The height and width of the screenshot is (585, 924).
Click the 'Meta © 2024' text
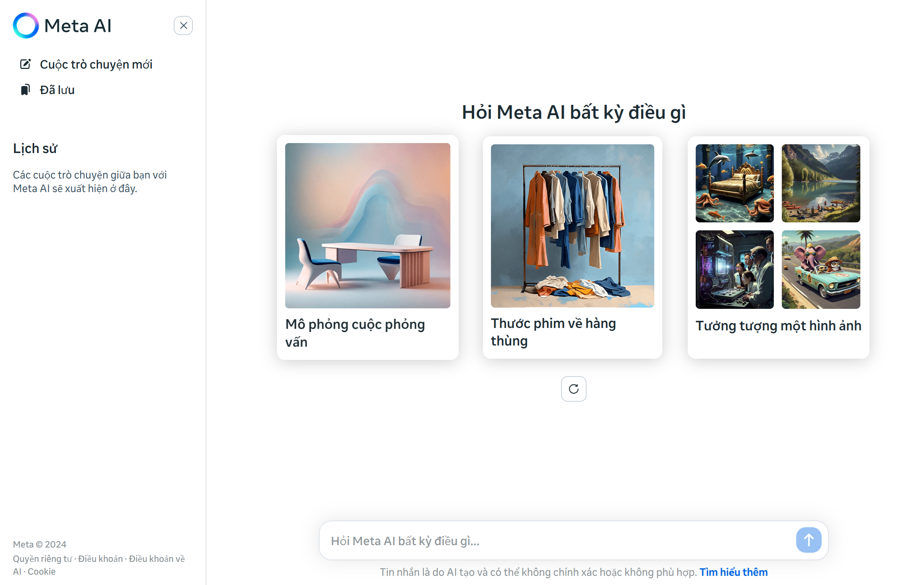click(x=39, y=544)
